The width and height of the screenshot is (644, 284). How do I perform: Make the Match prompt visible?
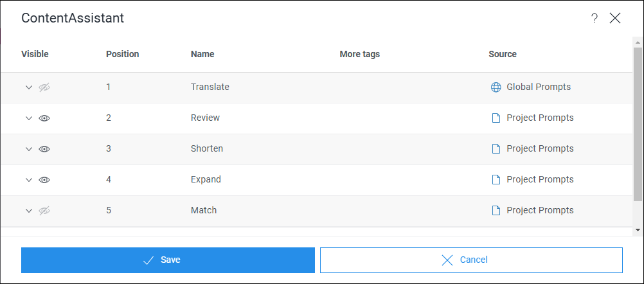(44, 211)
